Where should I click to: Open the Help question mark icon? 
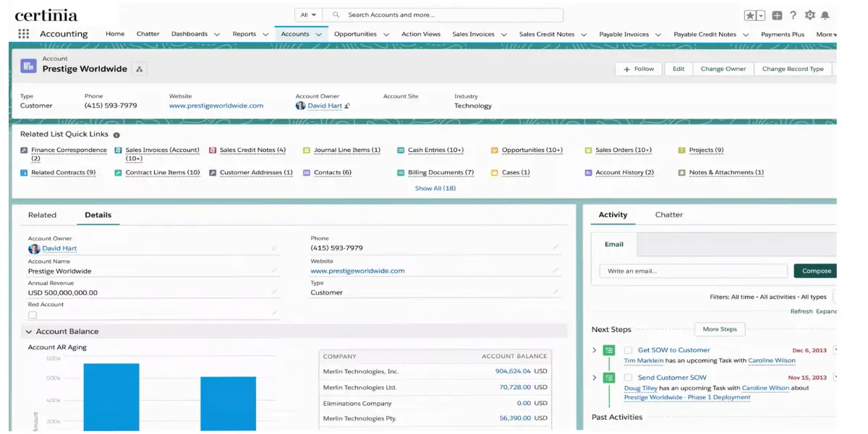(793, 15)
